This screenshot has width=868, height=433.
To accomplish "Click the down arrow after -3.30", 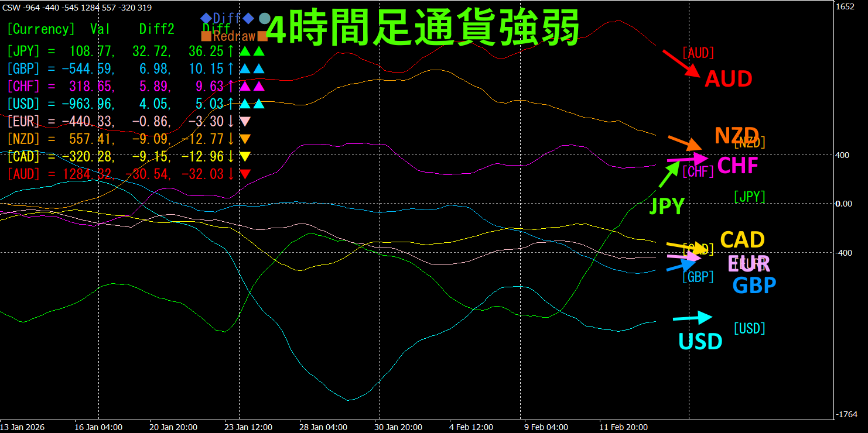I will click(231, 122).
